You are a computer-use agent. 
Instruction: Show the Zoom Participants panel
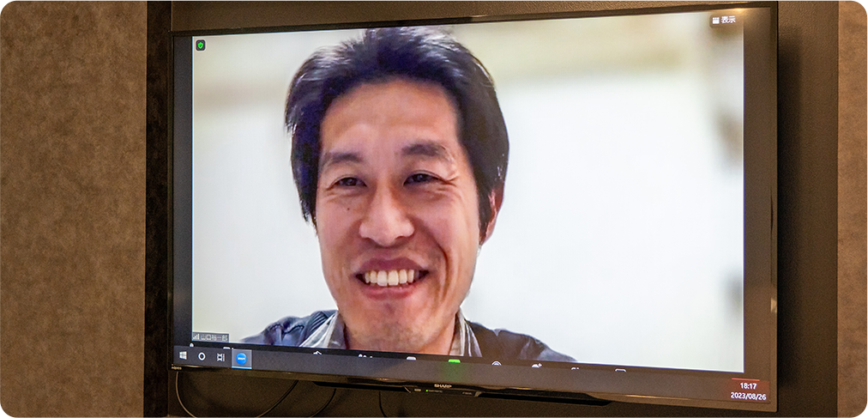point(365,355)
